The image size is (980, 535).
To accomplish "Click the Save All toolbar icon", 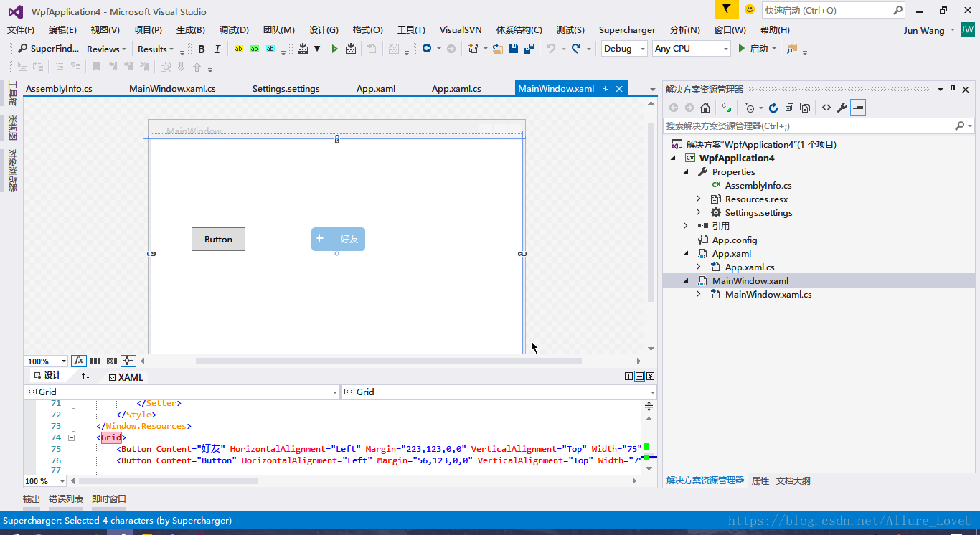I will pos(529,49).
